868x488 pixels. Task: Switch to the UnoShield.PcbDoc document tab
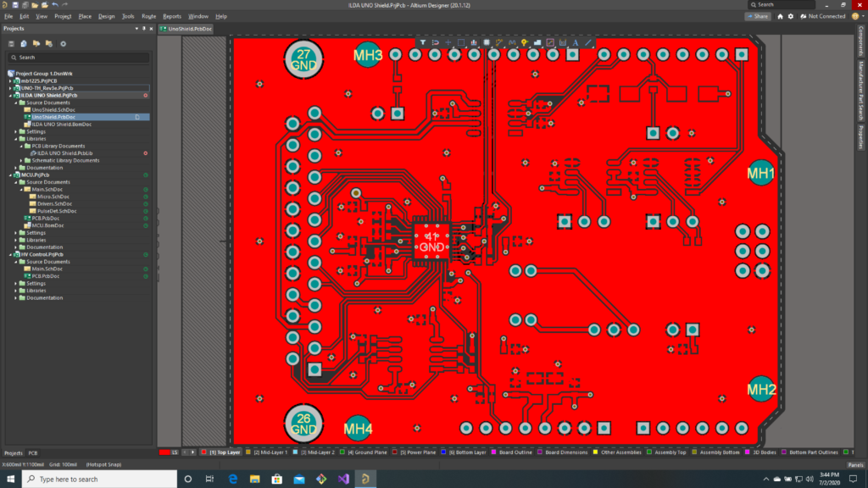[x=186, y=29]
